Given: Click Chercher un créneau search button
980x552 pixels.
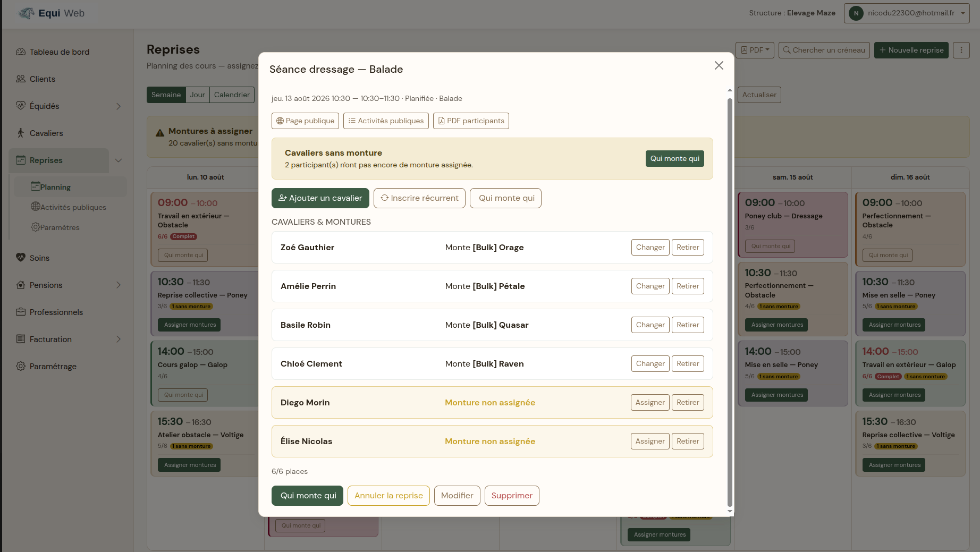Looking at the screenshot, I should click(x=824, y=50).
